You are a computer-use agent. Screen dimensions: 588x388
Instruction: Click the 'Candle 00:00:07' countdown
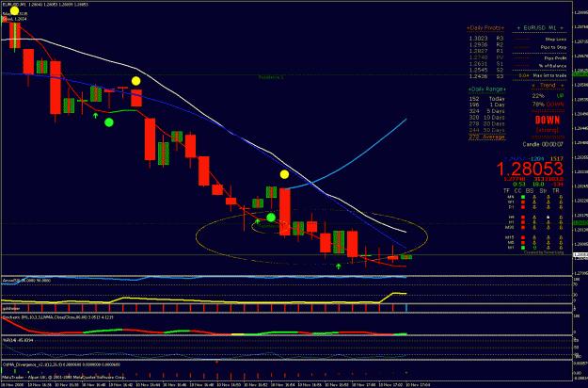point(543,144)
